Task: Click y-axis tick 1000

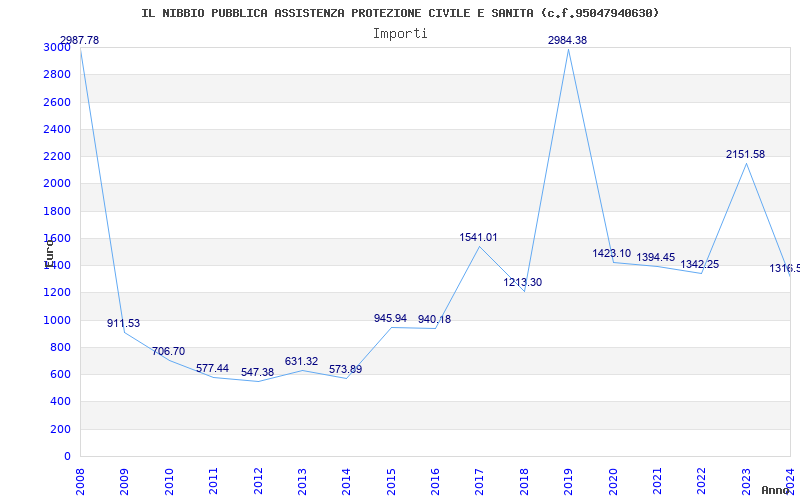Action: click(57, 320)
